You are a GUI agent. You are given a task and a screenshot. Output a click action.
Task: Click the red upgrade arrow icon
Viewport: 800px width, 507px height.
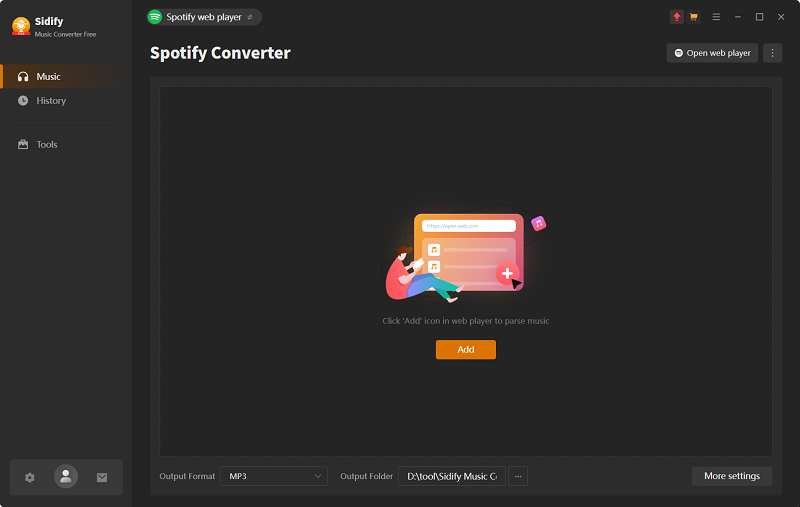[x=677, y=17]
